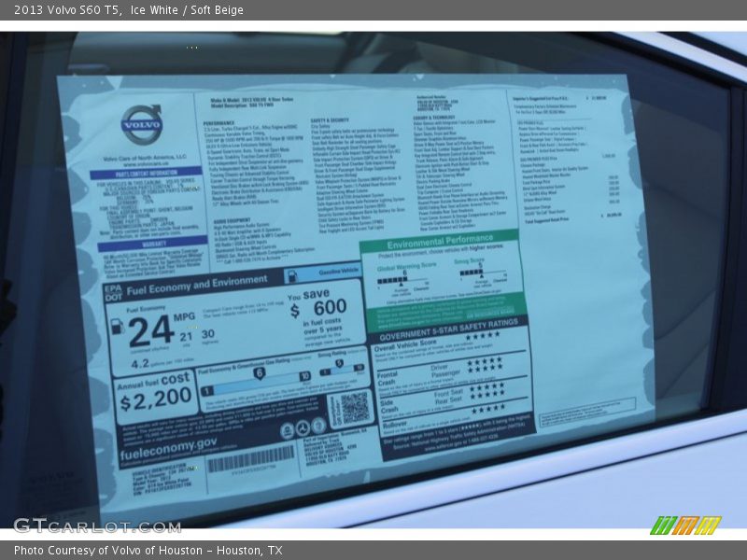Image resolution: width=747 pixels, height=560 pixels.
Task: Click the Rollover star rating
Action: 488,409
